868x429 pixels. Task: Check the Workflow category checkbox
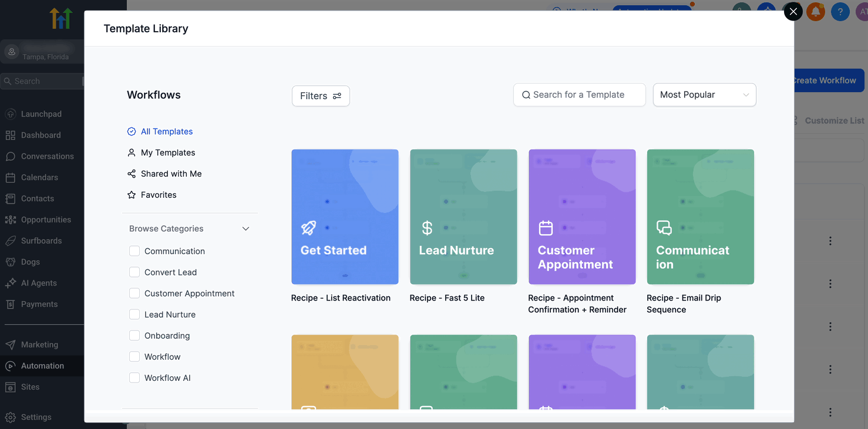coord(134,357)
